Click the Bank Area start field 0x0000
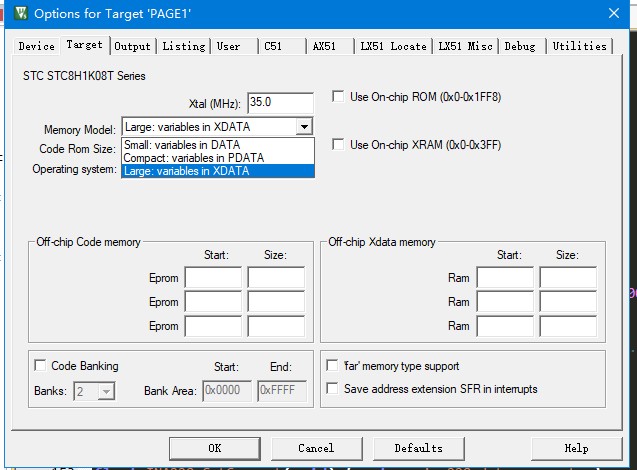The height and width of the screenshot is (470, 637). pyautogui.click(x=227, y=391)
